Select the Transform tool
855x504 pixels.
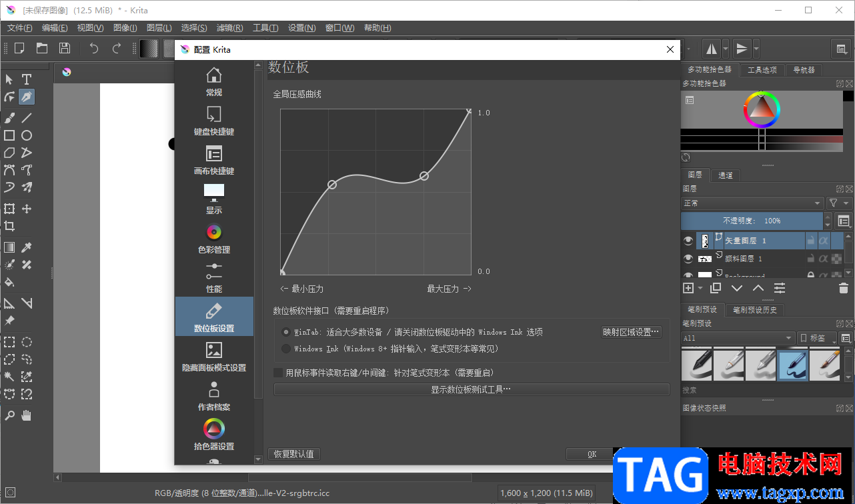click(9, 209)
